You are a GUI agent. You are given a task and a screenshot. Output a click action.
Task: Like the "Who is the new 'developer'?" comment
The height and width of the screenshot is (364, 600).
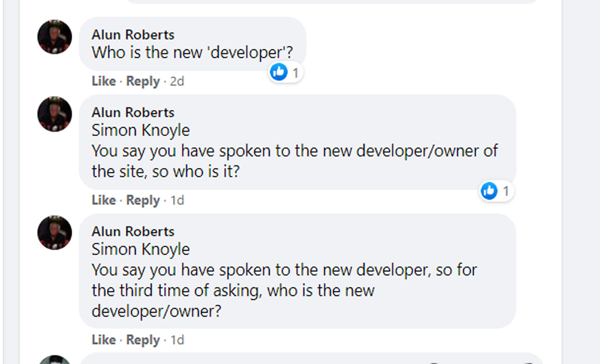coord(103,81)
